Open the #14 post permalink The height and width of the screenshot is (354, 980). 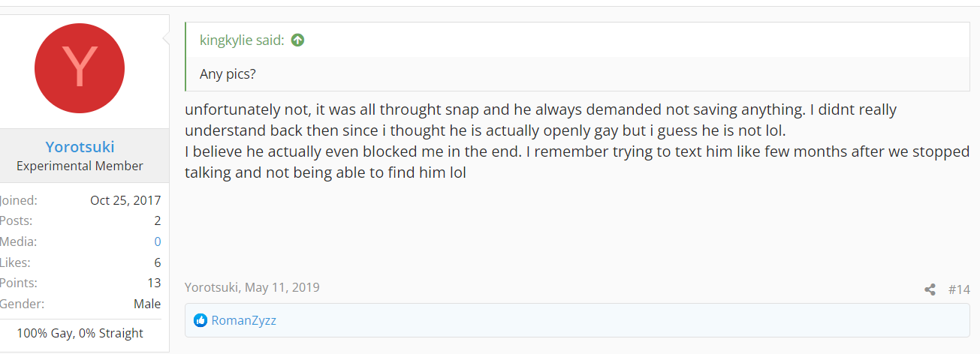[959, 289]
